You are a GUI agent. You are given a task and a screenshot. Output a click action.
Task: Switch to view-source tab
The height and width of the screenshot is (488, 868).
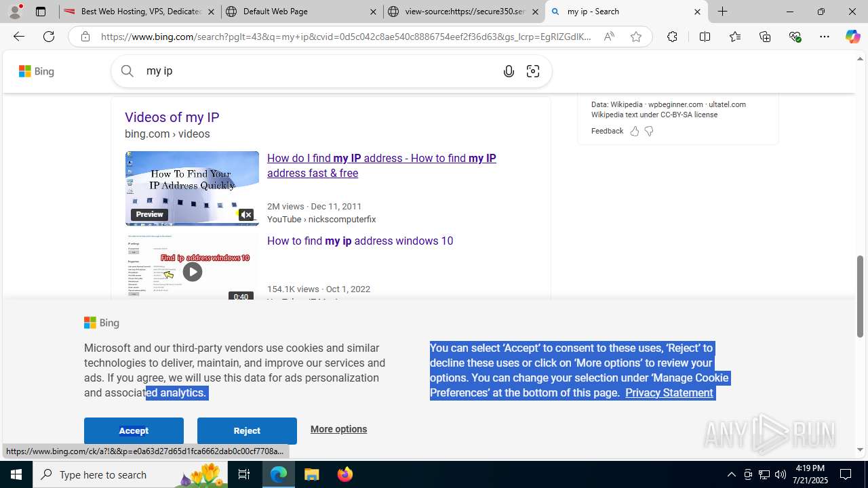tap(465, 12)
